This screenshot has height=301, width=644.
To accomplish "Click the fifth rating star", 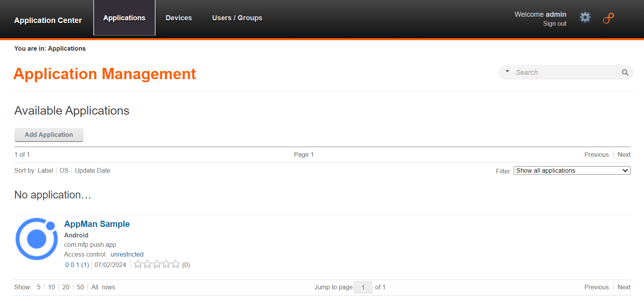I will click(x=176, y=265).
